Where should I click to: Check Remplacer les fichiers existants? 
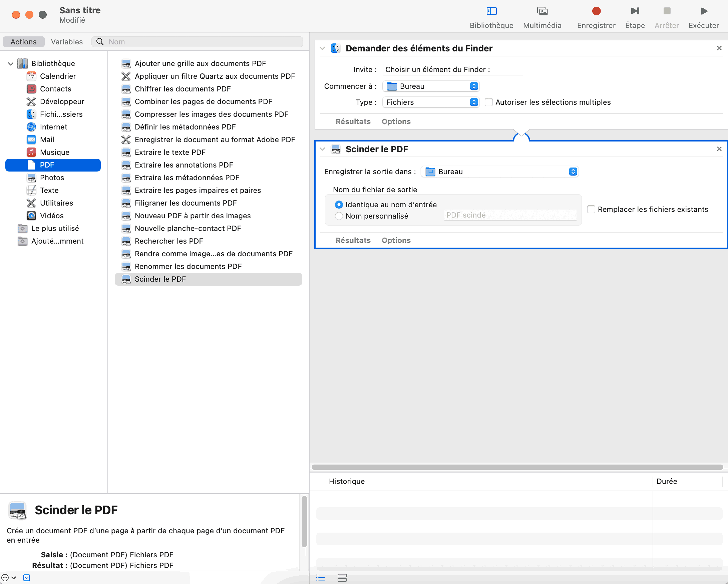[x=591, y=209]
